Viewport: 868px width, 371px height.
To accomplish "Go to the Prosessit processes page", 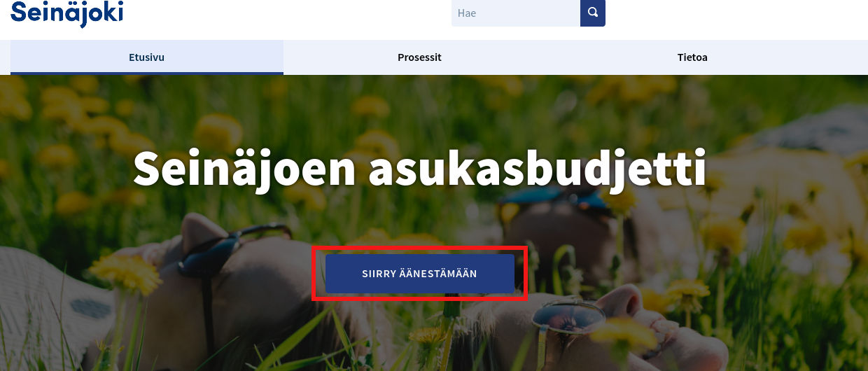I will (x=419, y=57).
